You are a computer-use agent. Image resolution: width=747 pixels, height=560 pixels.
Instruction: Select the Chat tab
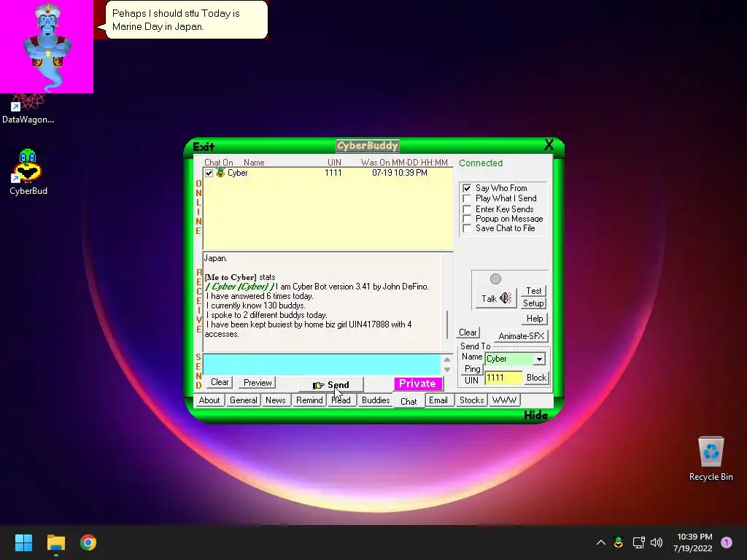pos(409,402)
